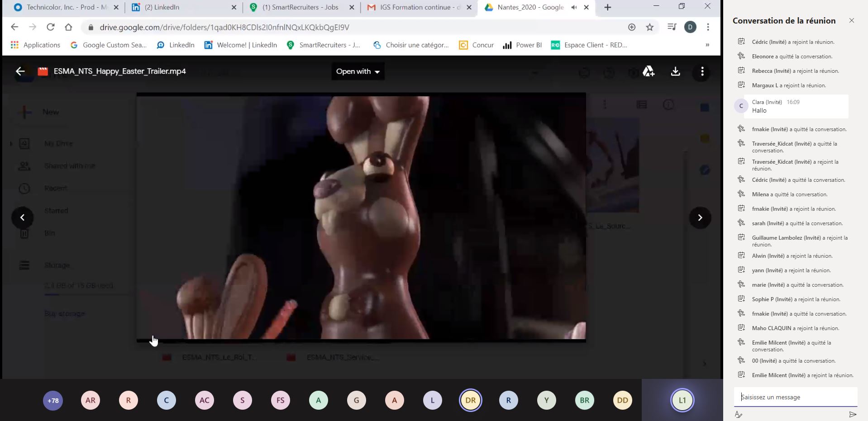Go back from the video preview
The width and height of the screenshot is (868, 421).
tap(20, 71)
